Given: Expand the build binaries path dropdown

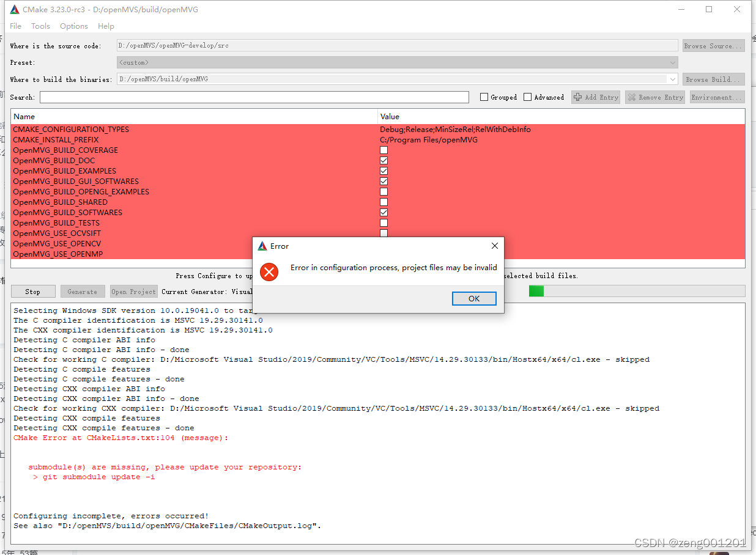Looking at the screenshot, I should (x=673, y=79).
